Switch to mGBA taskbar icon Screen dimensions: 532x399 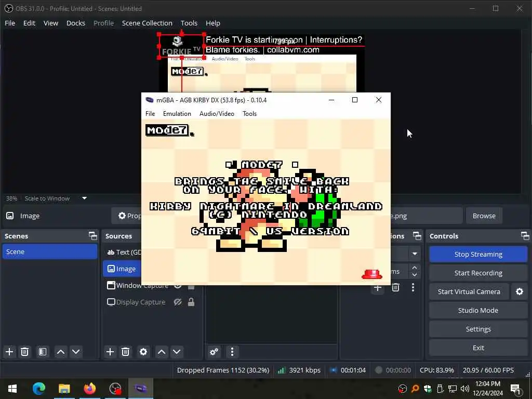pyautogui.click(x=140, y=389)
